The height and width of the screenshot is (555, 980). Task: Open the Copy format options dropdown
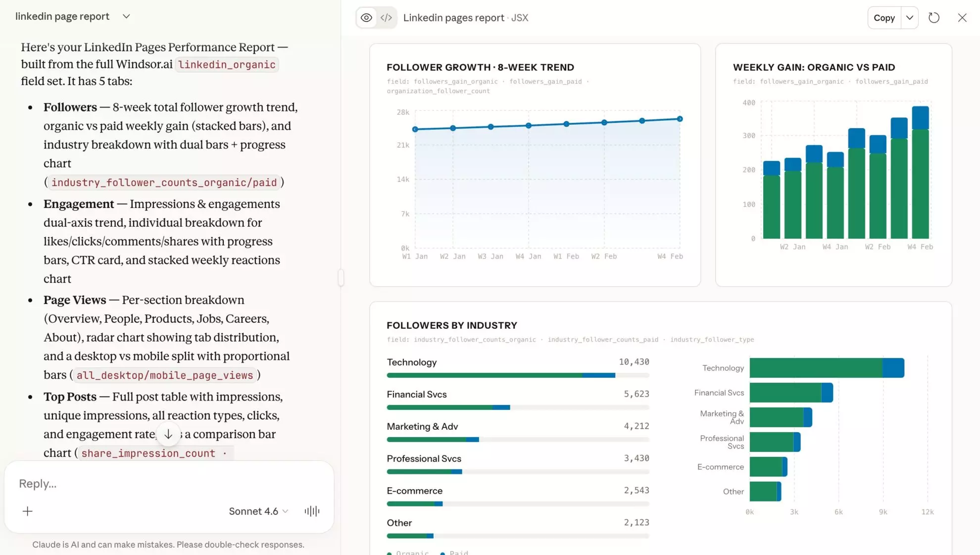(909, 17)
